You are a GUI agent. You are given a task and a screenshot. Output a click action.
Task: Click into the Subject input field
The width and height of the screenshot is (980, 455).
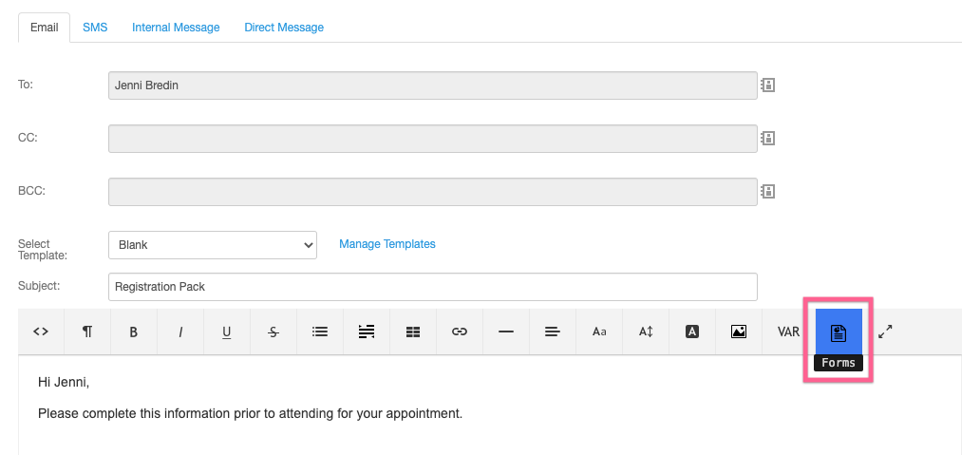tap(433, 286)
